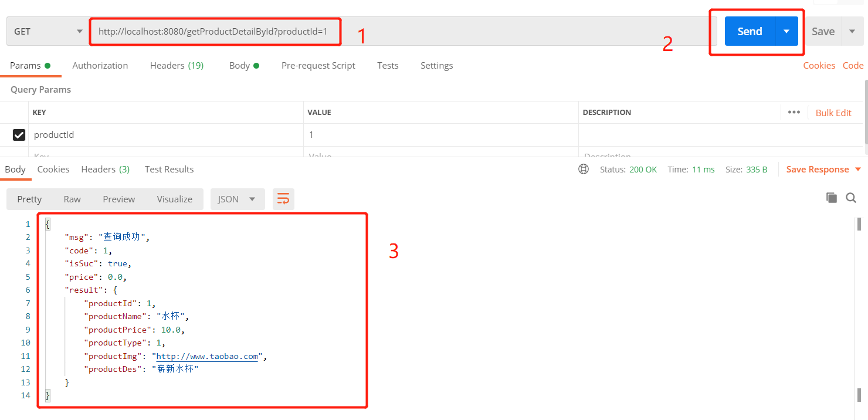Switch to Bulk Edit mode

click(x=833, y=113)
